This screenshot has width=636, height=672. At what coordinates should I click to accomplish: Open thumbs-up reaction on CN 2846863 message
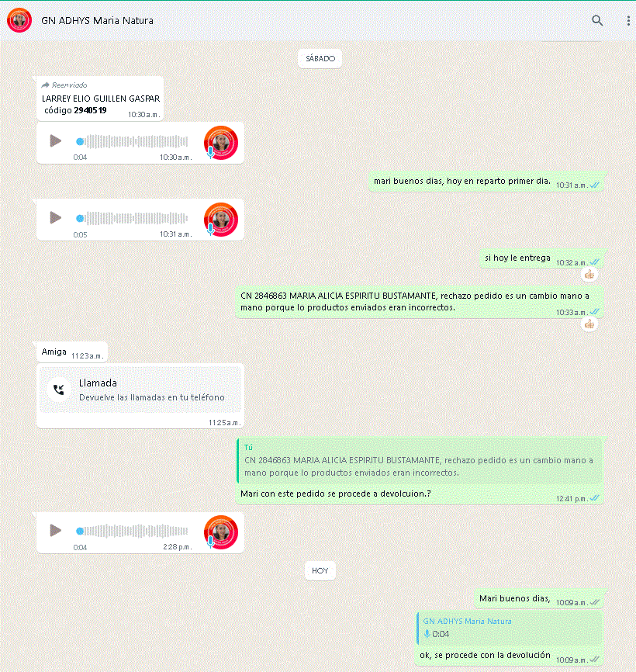coord(589,324)
